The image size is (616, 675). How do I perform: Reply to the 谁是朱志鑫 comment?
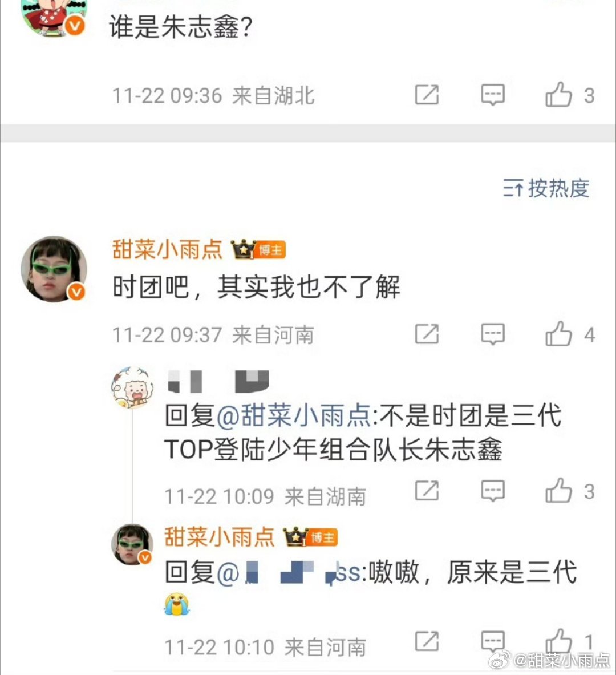click(492, 95)
